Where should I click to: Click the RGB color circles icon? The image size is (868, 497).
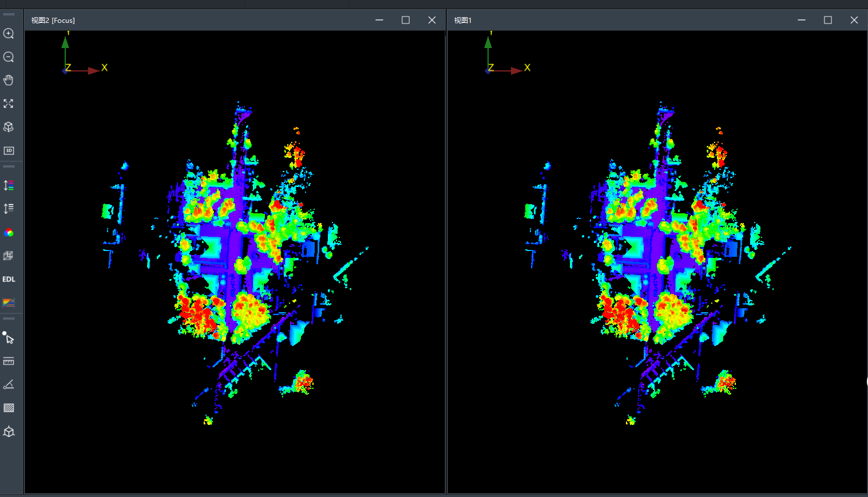click(x=9, y=233)
